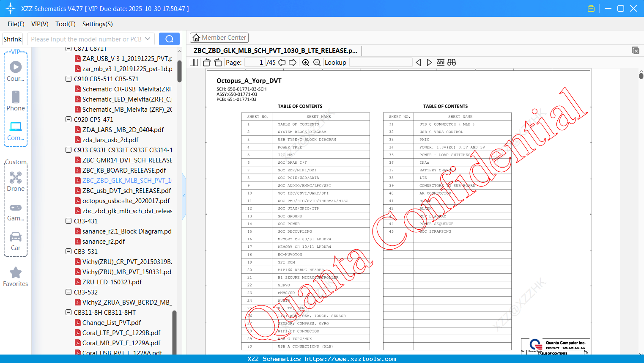Click the lower scrollbar thumb in the file tree
Screen dimensions: 644x363
tap(174, 332)
